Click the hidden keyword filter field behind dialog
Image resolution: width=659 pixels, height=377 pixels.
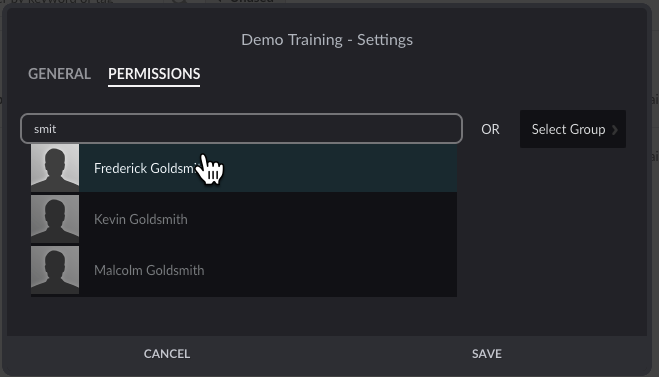coord(80,2)
